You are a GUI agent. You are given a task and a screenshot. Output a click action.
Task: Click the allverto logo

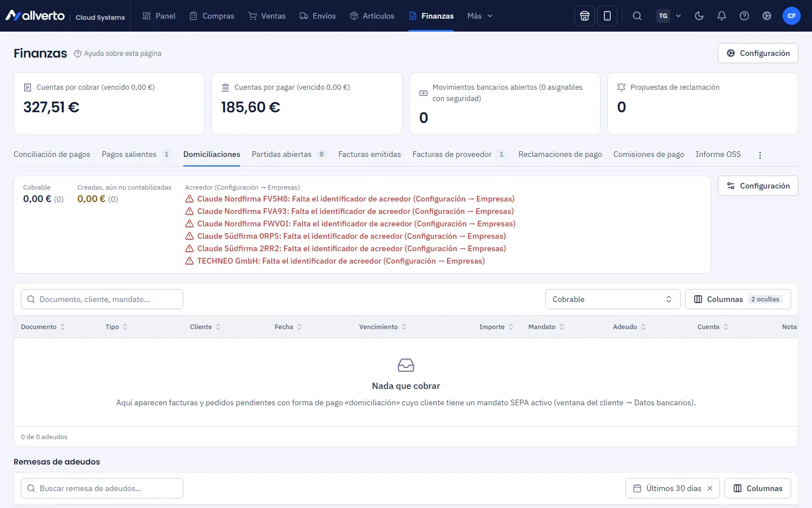click(35, 16)
